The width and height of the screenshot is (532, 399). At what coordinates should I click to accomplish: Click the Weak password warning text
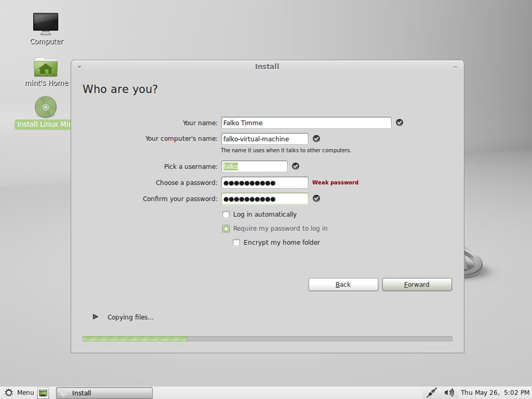click(x=335, y=182)
